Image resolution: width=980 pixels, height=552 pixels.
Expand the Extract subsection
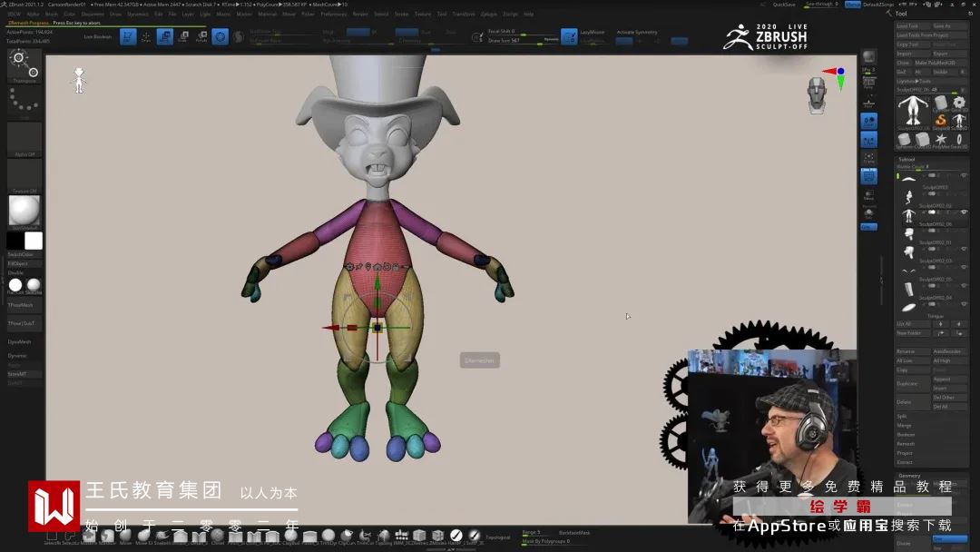(x=905, y=462)
